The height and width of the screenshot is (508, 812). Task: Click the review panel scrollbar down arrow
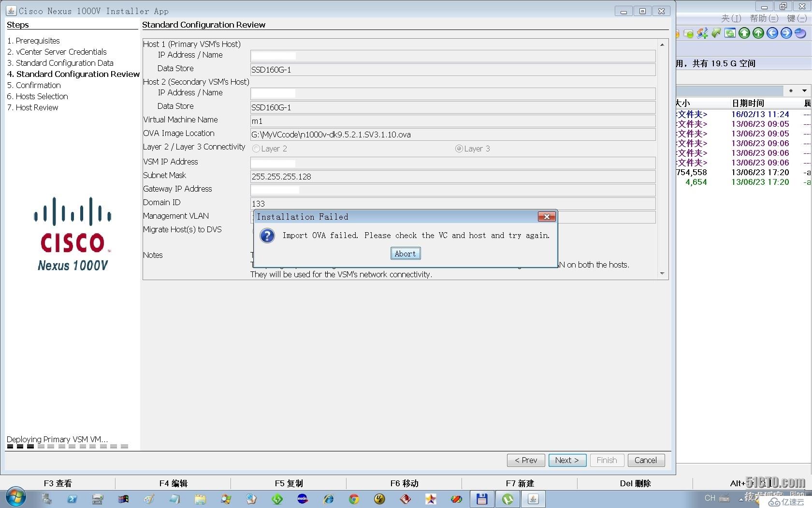tap(662, 274)
